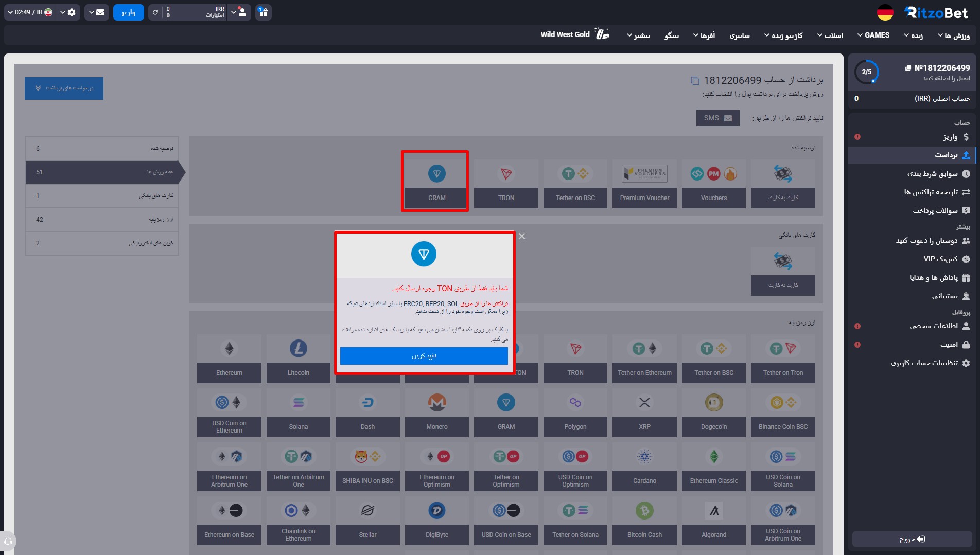Image resolution: width=980 pixels, height=555 pixels.
Task: Refresh the IRR balance in top bar
Action: click(155, 12)
